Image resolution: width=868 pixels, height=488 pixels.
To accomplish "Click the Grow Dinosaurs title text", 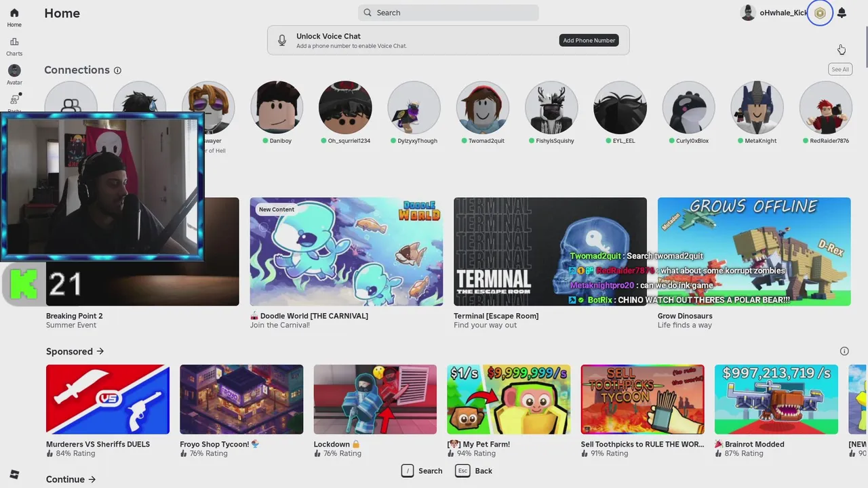I will click(x=685, y=316).
